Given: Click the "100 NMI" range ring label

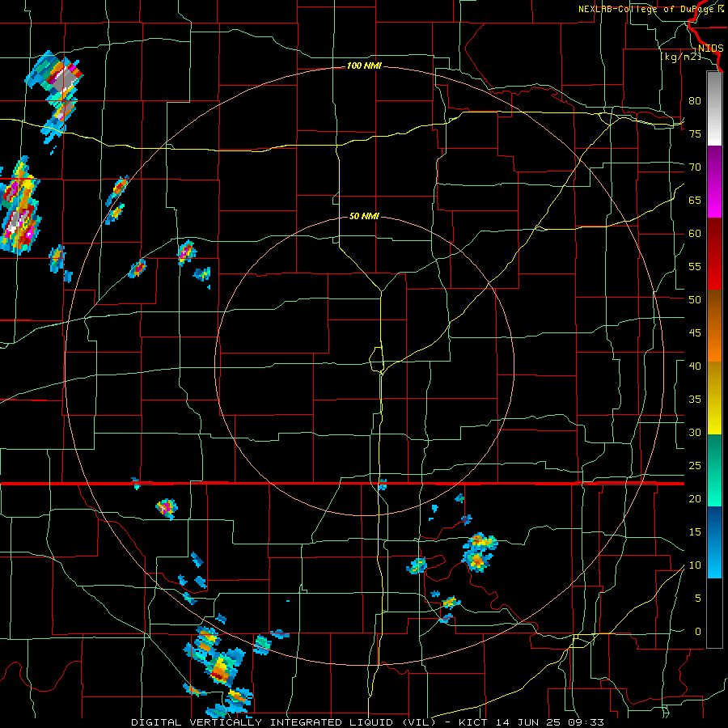Looking at the screenshot, I should click(364, 66).
